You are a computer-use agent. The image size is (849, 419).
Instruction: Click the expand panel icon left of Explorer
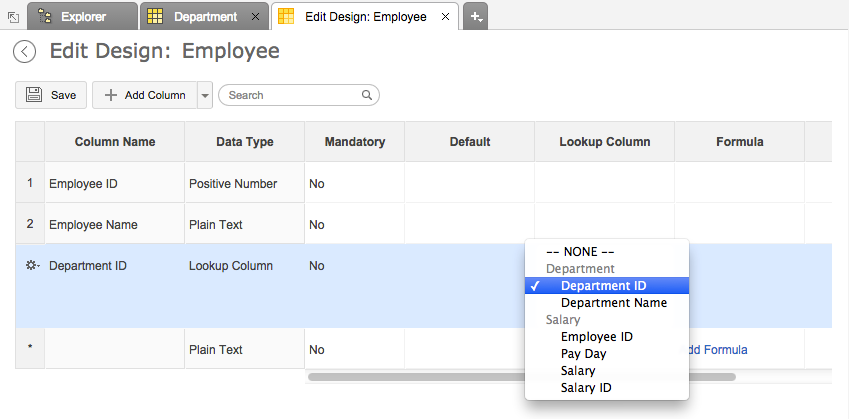coord(11,17)
